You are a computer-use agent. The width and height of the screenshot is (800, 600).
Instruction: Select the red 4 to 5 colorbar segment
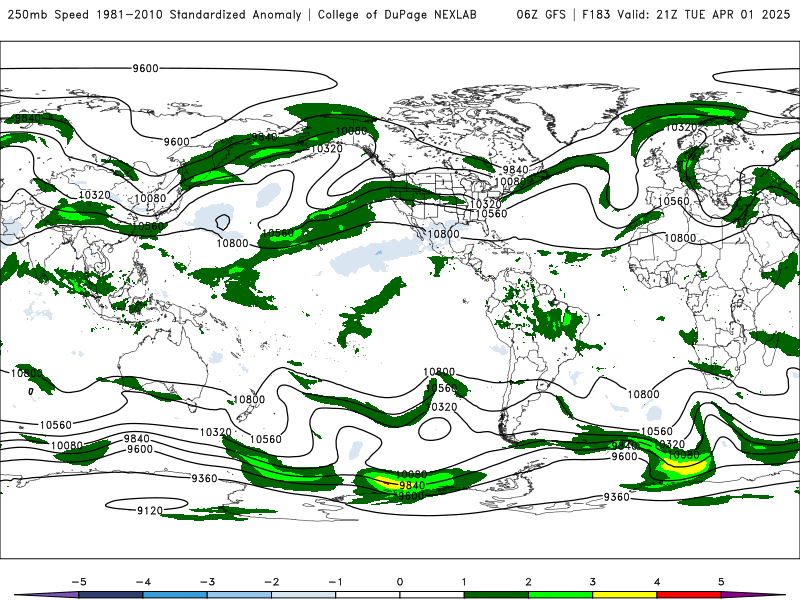[x=689, y=595]
